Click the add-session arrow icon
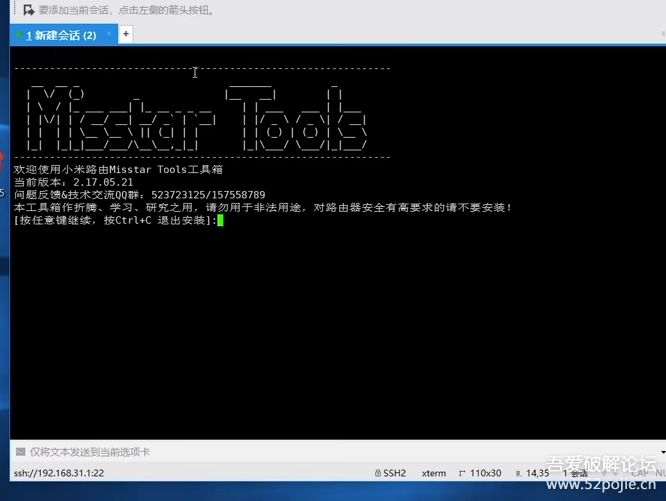Viewport: 666px width, 501px height. pyautogui.click(x=28, y=10)
